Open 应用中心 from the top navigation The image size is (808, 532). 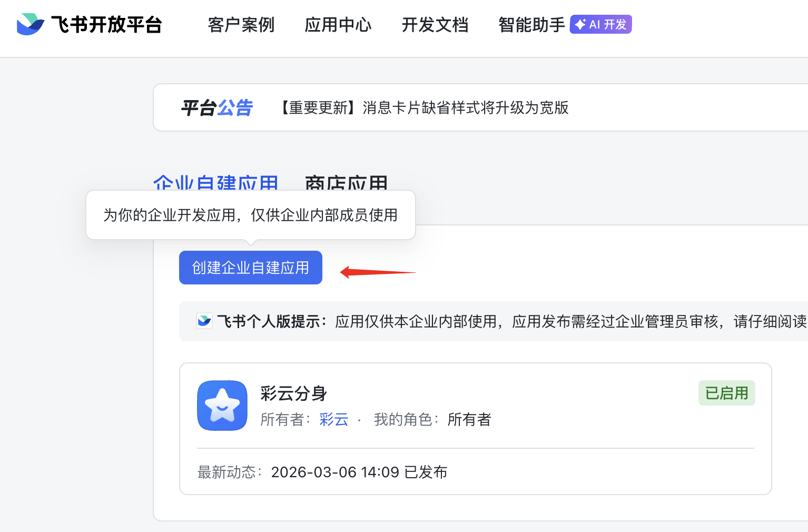click(338, 25)
